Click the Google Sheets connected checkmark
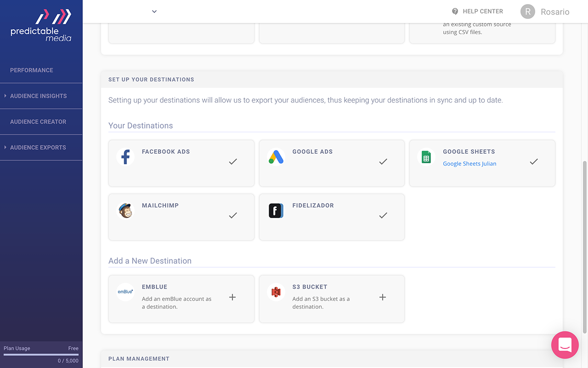The image size is (588, 368). pyautogui.click(x=534, y=161)
